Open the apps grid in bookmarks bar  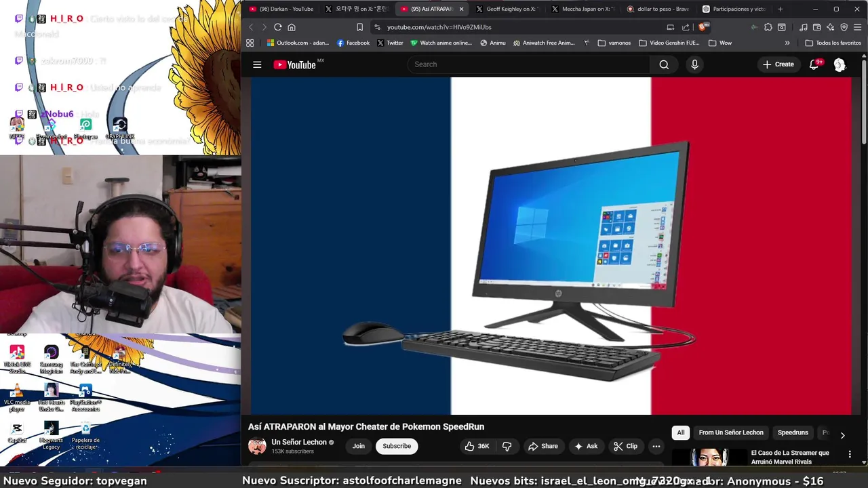click(x=250, y=43)
